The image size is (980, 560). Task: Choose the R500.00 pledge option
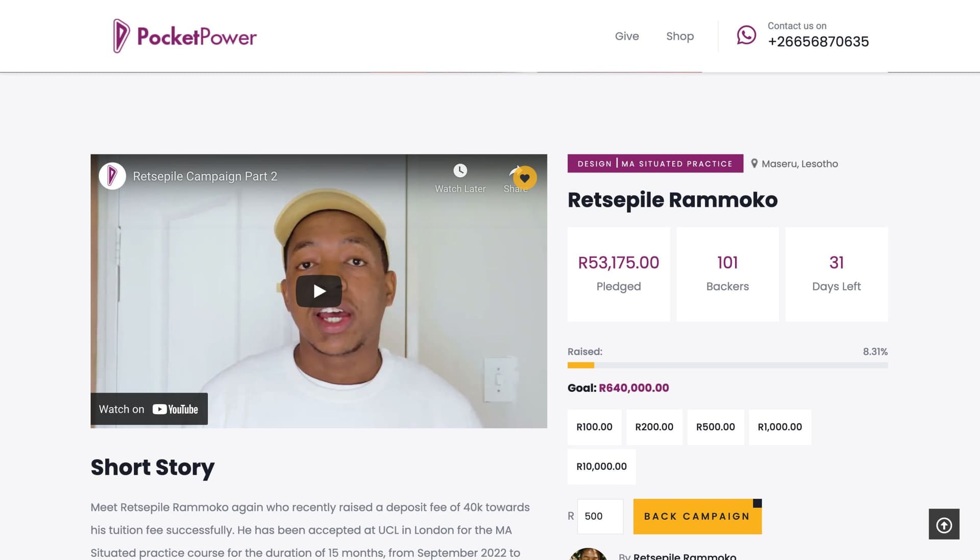click(716, 427)
